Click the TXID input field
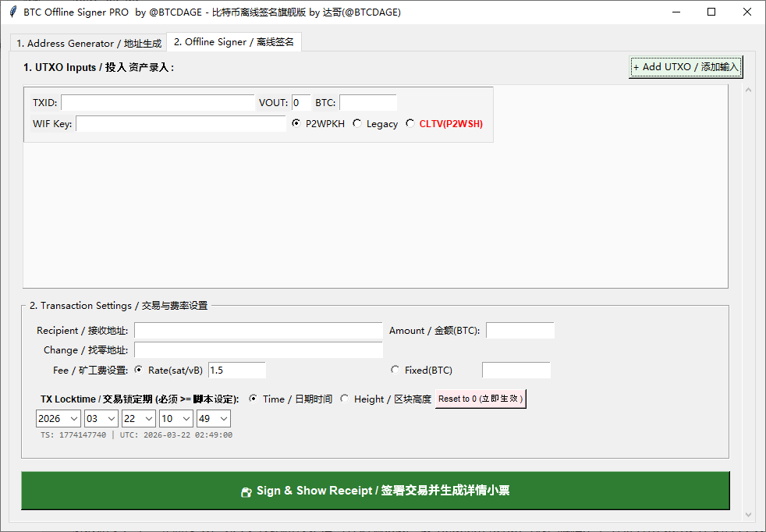Screen dimensions: 766x532 click(158, 103)
